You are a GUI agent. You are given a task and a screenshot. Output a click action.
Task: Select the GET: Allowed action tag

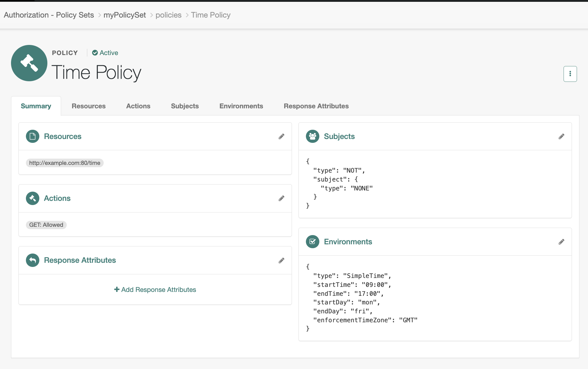46,225
